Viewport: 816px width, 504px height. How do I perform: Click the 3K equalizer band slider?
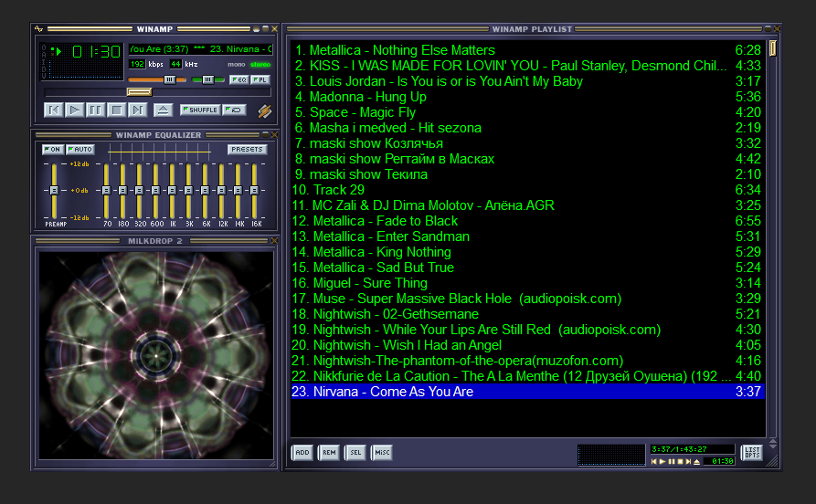tap(188, 190)
